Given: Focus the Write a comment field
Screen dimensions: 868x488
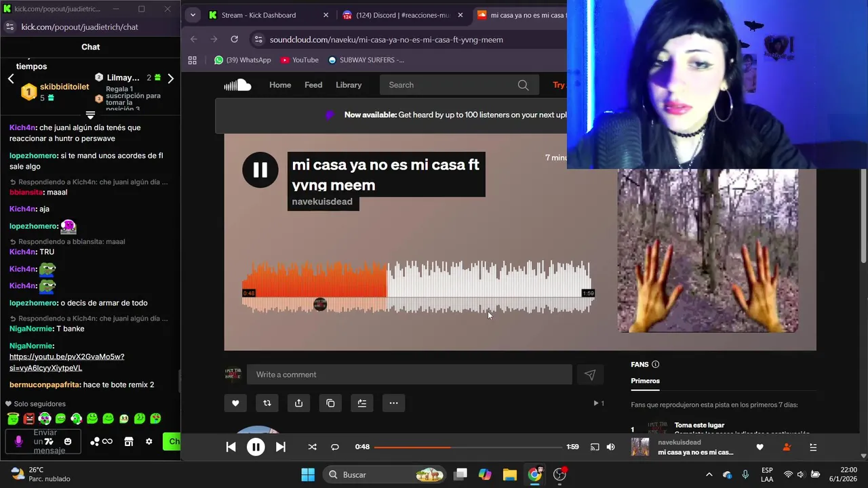Looking at the screenshot, I should click(x=409, y=375).
